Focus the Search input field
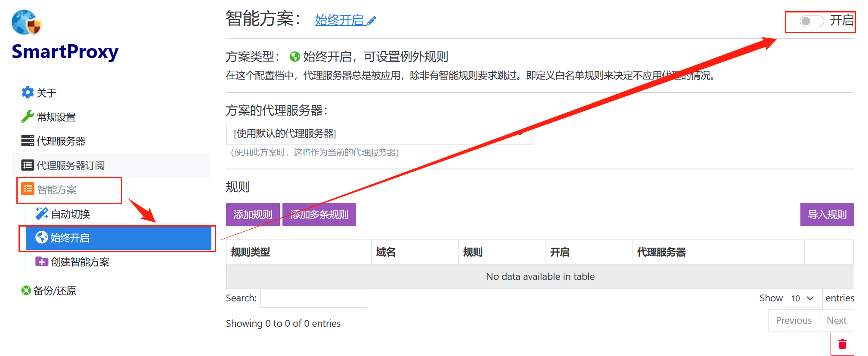The image size is (868, 356). [313, 298]
